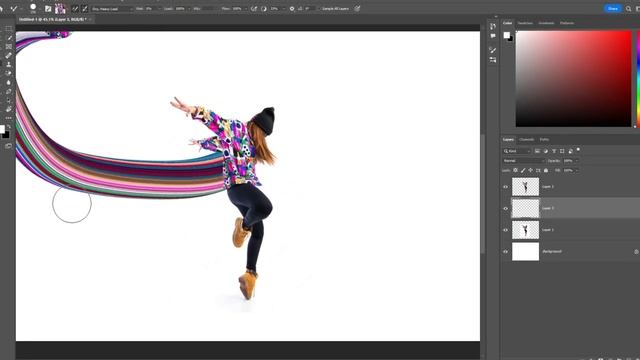Lock image pixels brush icon

click(x=523, y=170)
